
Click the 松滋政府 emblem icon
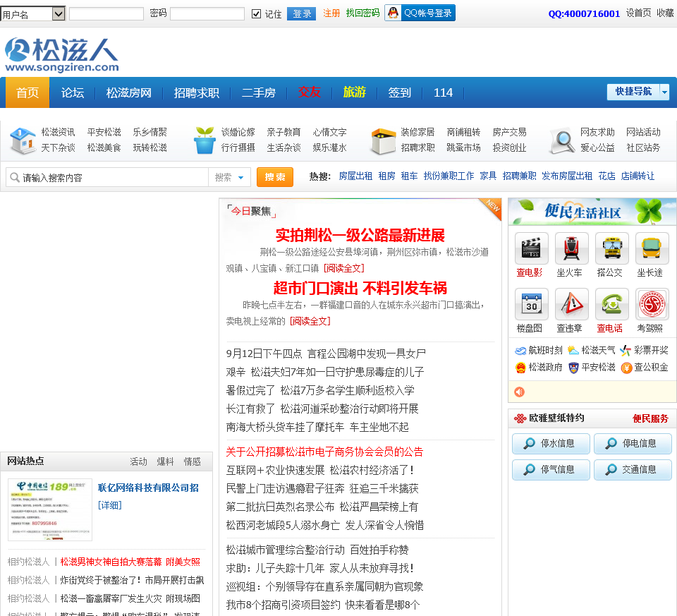tap(520, 368)
